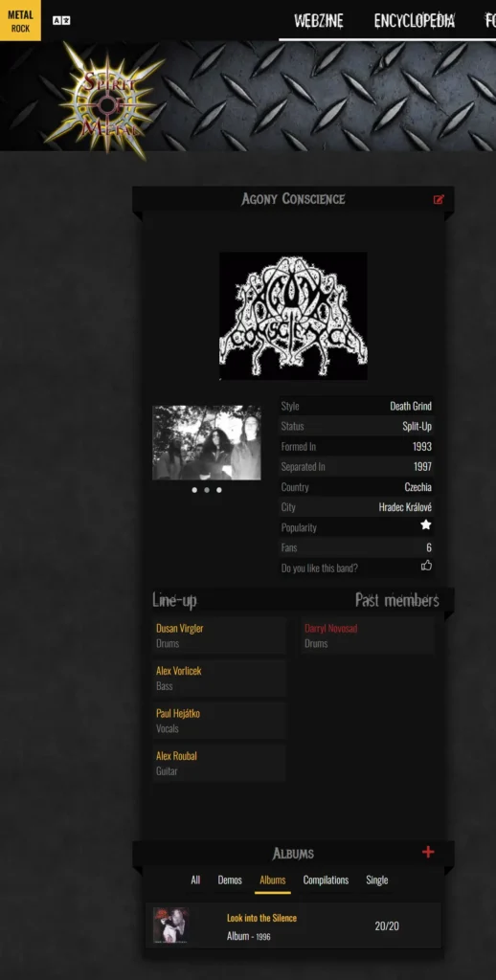
Task: Click 'Do you like this band?' text
Action: (x=320, y=568)
